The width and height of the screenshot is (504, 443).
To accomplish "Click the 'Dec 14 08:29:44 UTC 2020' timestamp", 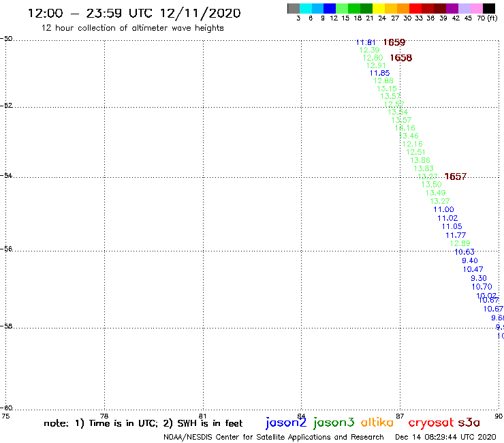I will tap(445, 438).
